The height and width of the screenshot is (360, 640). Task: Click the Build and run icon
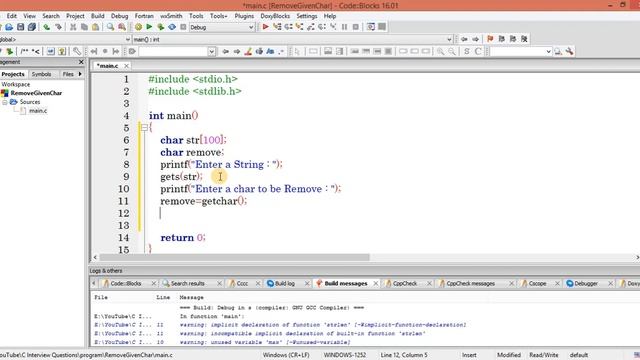161,27
